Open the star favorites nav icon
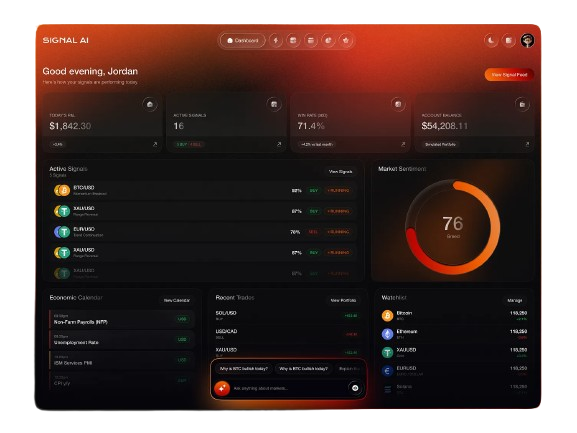Viewport: 577px width, 433px height. pyautogui.click(x=346, y=40)
